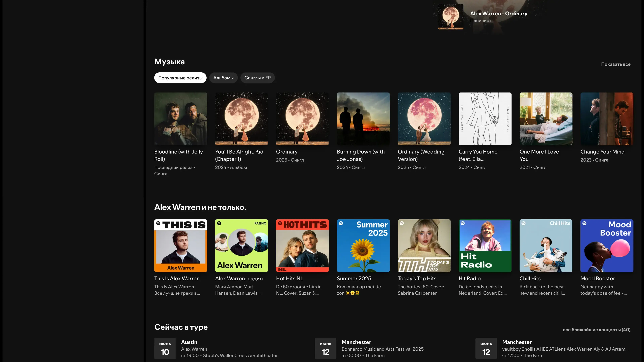Open Mood Booster playlist cover
The image size is (644, 362).
606,246
